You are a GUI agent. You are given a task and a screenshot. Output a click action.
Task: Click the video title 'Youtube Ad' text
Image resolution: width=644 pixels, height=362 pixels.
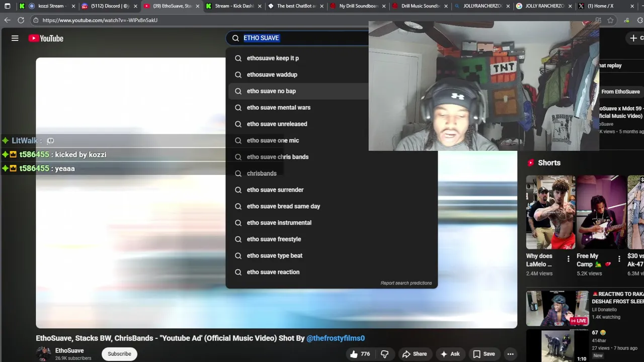coord(181,338)
